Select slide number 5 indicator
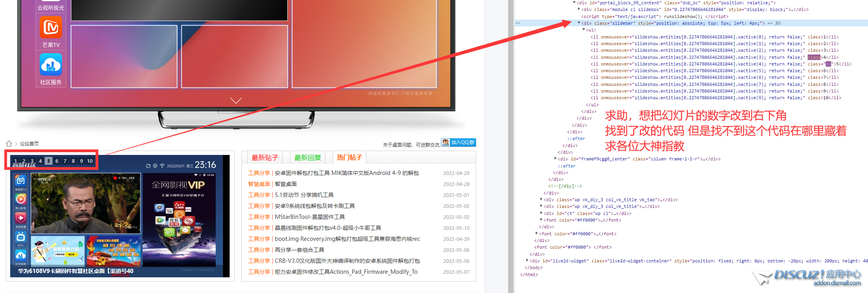 (x=49, y=161)
